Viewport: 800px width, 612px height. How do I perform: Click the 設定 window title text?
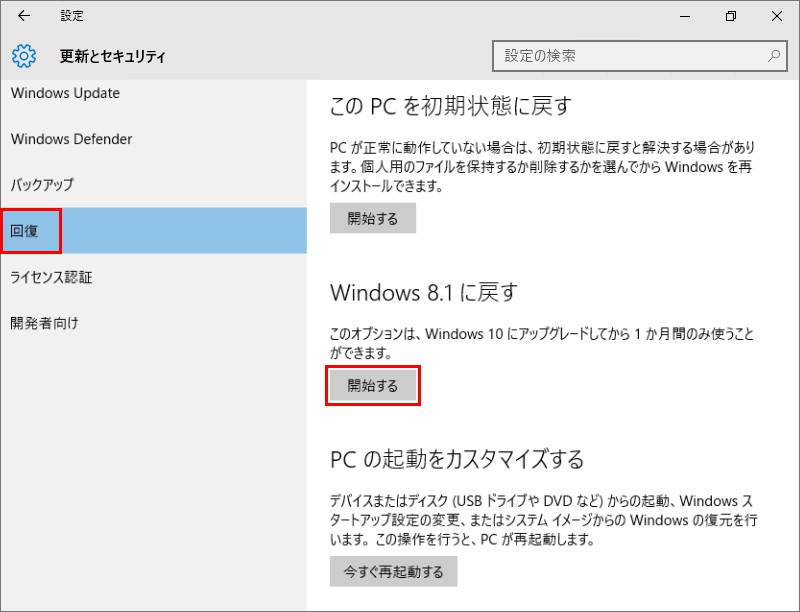click(x=71, y=16)
